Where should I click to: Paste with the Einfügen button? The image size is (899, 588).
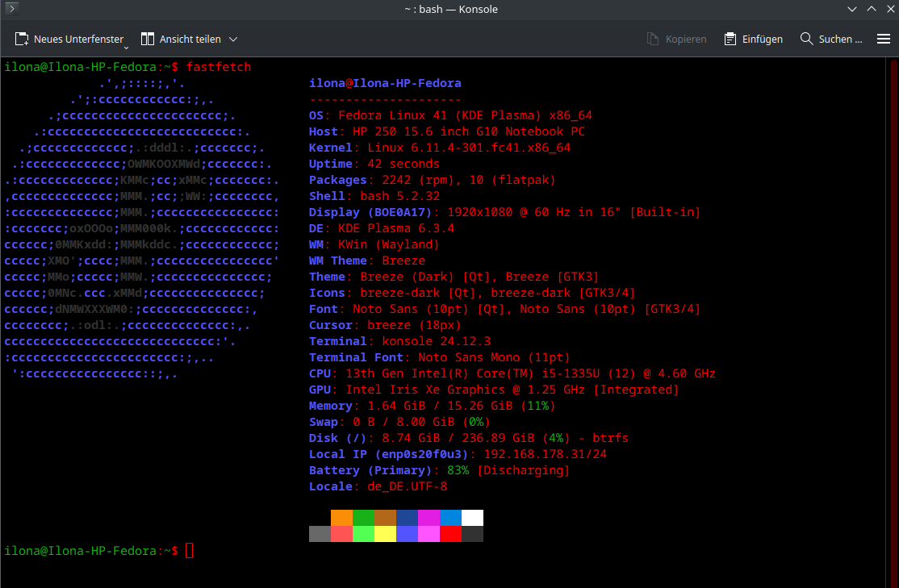tap(754, 39)
